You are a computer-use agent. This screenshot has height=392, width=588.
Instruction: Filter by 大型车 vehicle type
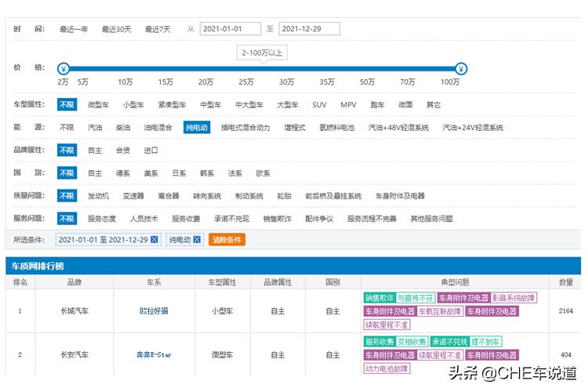pyautogui.click(x=288, y=104)
